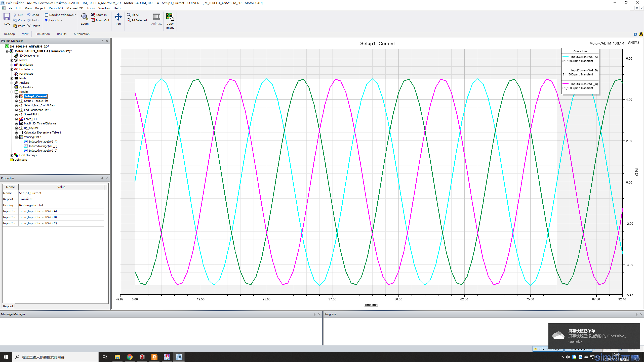Pin the Project Manager panel
The height and width of the screenshot is (362, 644).
click(x=102, y=41)
